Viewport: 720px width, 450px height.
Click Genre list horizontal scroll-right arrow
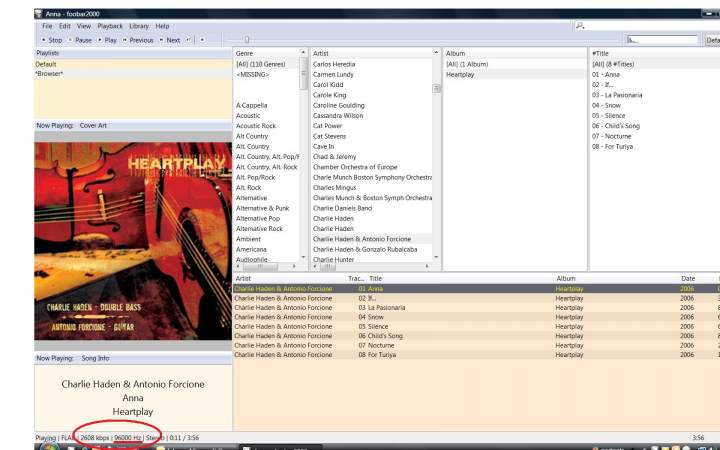pos(294,266)
